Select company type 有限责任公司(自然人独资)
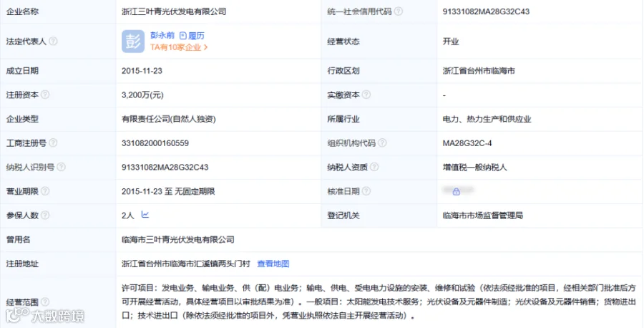 pos(169,119)
